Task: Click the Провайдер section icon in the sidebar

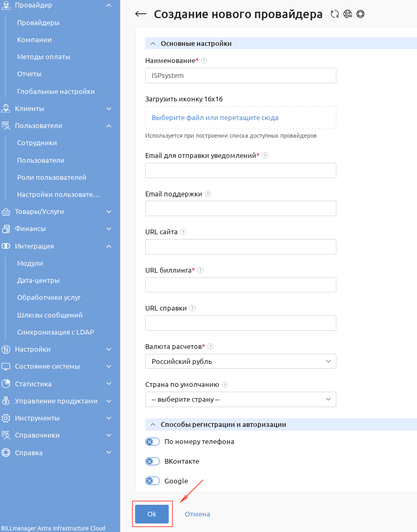Action: [x=6, y=5]
